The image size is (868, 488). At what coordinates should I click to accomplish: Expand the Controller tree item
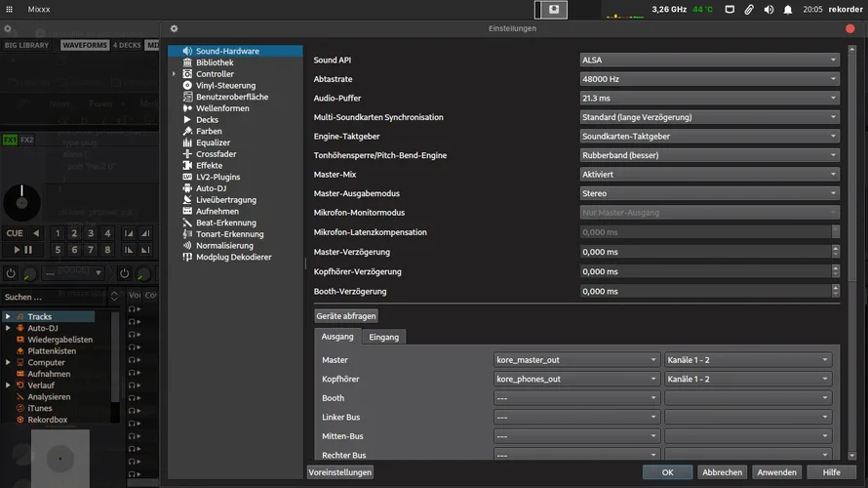(175, 74)
